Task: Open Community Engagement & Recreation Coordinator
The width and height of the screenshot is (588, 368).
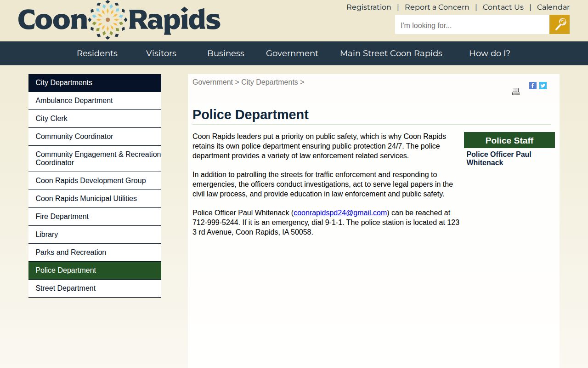Action: pos(95,159)
